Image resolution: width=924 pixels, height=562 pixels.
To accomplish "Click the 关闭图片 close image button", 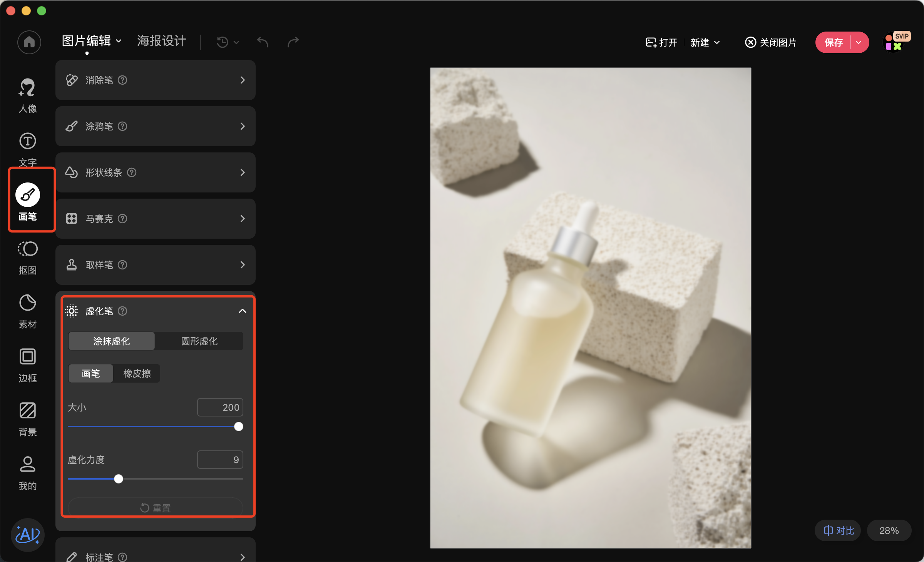I will 770,42.
